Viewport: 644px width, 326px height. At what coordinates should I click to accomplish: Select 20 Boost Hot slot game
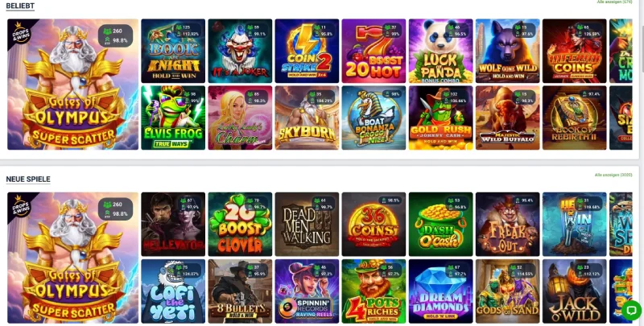[x=374, y=51]
